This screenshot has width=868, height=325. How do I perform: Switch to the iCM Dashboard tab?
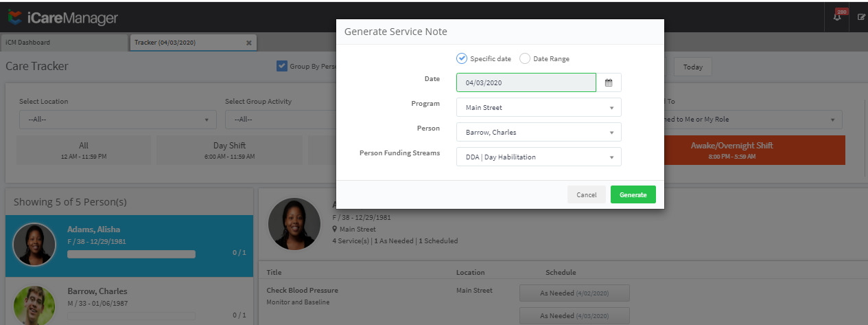(x=64, y=42)
